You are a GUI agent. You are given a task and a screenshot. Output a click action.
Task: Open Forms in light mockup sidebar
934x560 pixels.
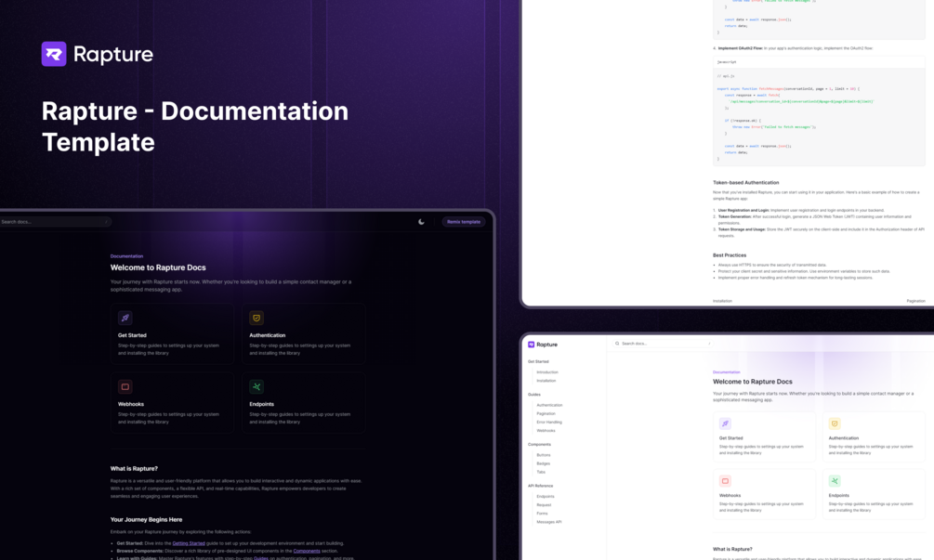[x=542, y=513]
